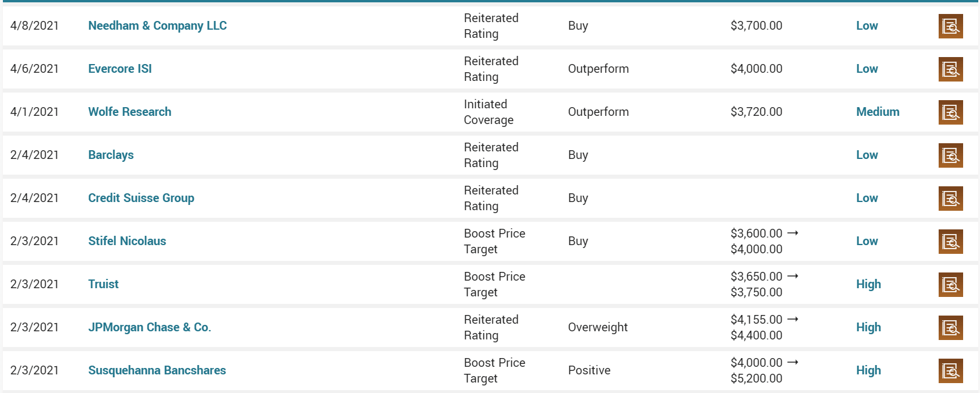Visit Wolfe Research brokerage page
The width and height of the screenshot is (980, 393).
130,112
